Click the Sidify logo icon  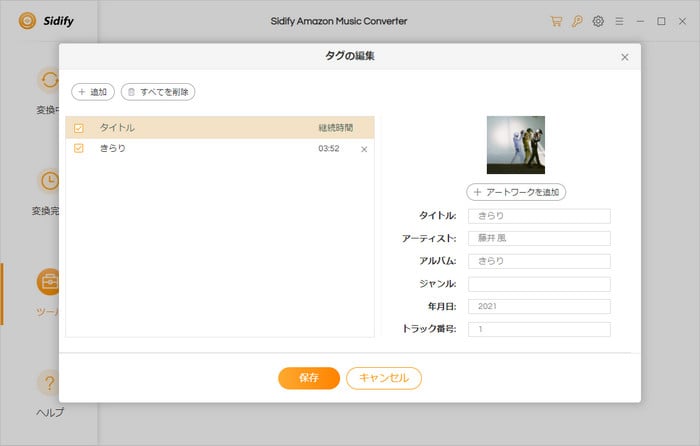[x=27, y=21]
